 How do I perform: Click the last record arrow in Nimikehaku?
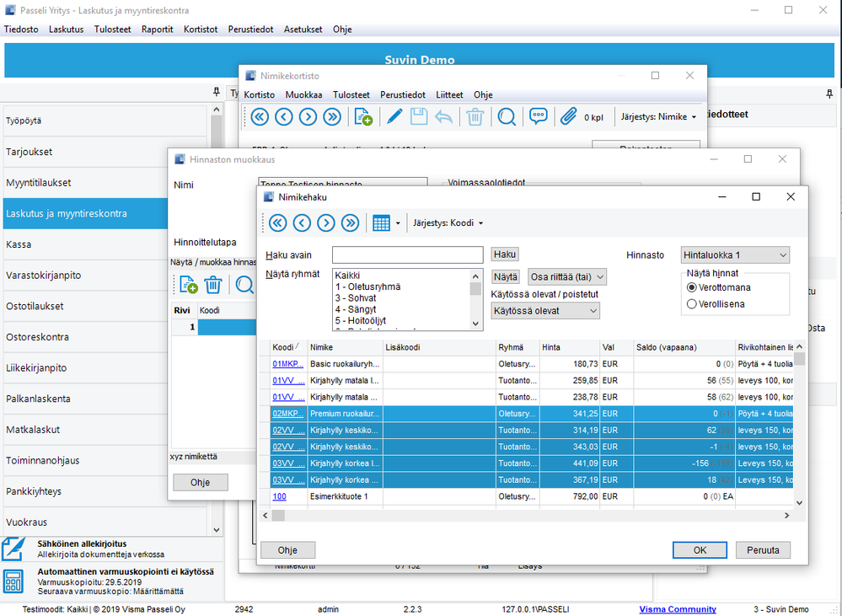point(351,223)
